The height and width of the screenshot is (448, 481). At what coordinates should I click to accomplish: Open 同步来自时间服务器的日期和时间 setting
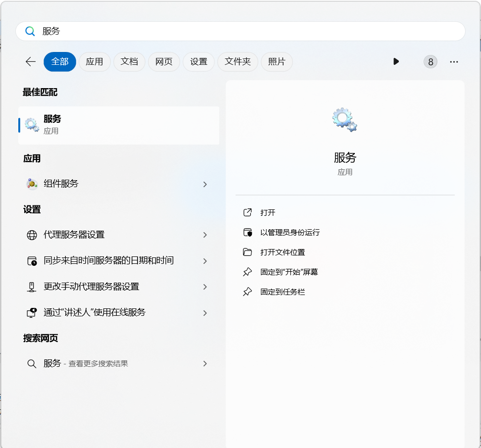(109, 260)
